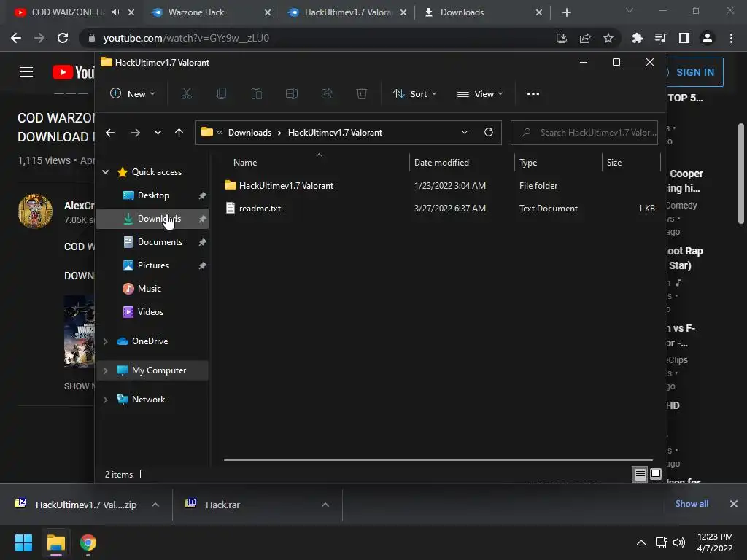This screenshot has width=747, height=560.
Task: Open Chrome three-dot menu
Action: pos(731,38)
